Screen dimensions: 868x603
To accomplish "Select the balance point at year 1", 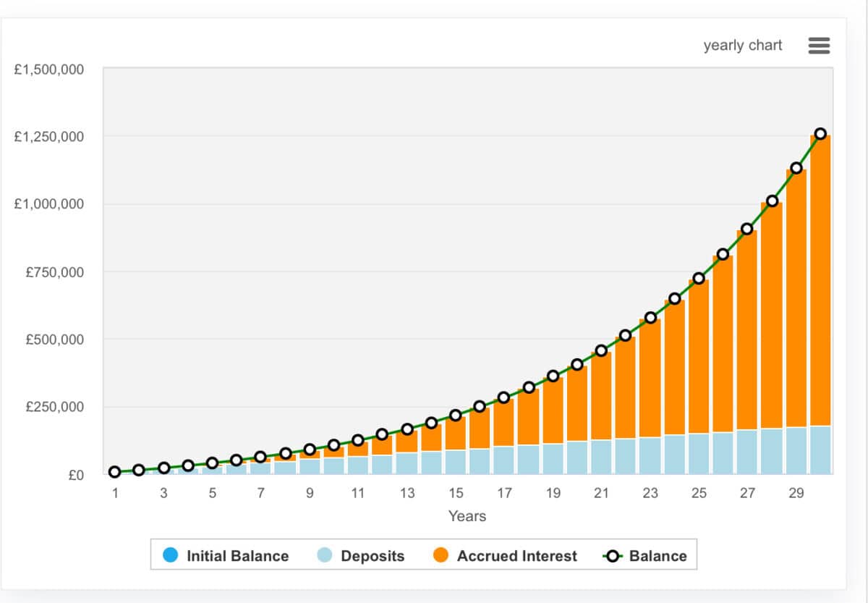I will point(114,471).
